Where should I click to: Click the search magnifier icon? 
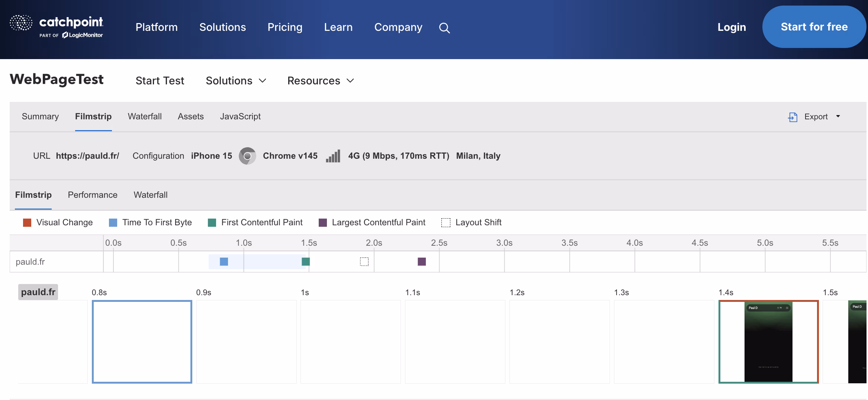coord(444,28)
